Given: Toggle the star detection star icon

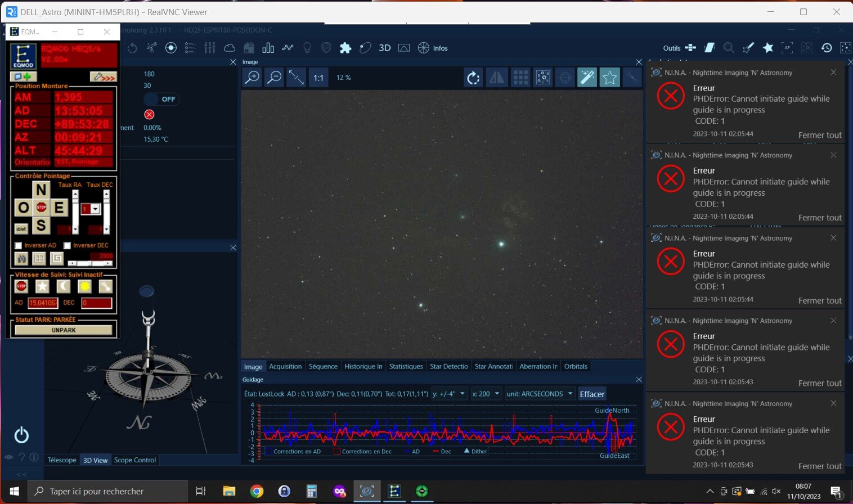Looking at the screenshot, I should [x=609, y=78].
